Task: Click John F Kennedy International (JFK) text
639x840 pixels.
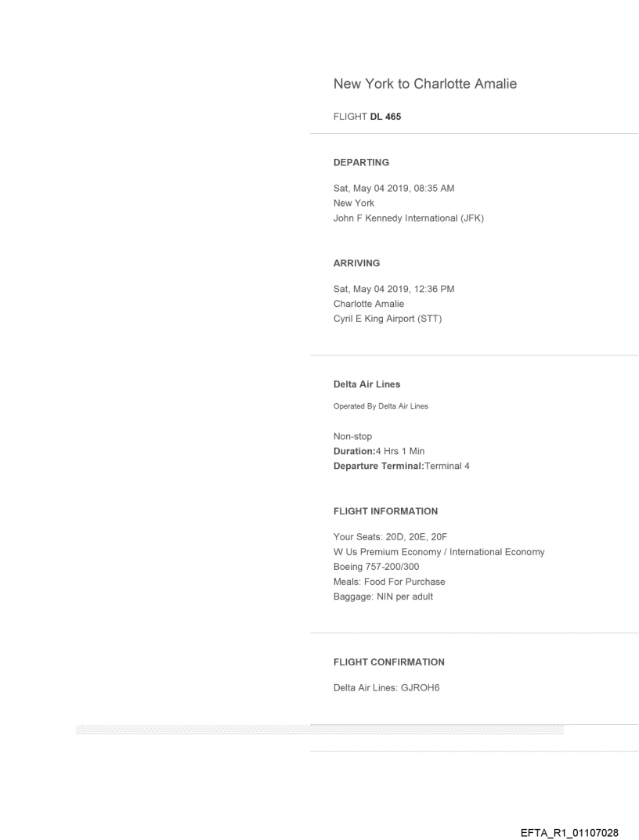Action: pos(409,218)
